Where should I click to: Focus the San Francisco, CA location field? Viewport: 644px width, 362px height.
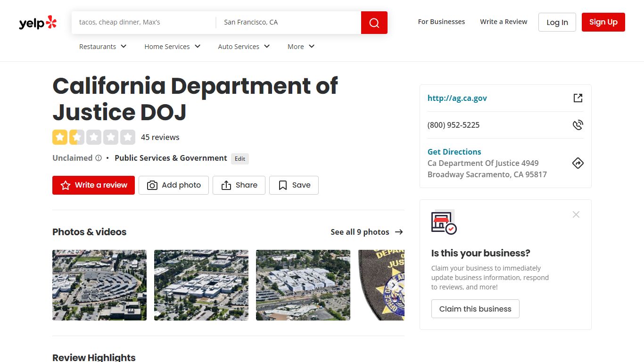(x=289, y=22)
